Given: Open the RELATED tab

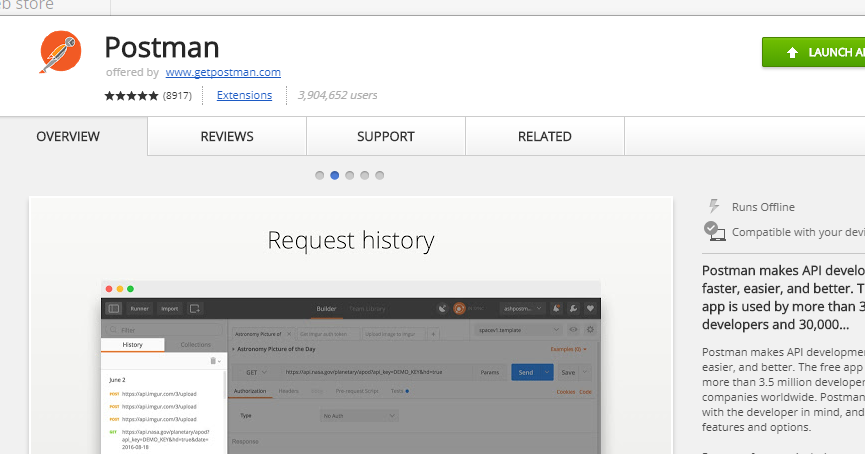Looking at the screenshot, I should [544, 136].
